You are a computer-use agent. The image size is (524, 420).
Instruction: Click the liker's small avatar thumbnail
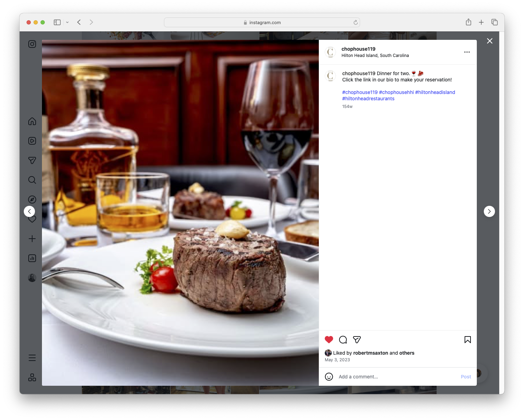[328, 353]
